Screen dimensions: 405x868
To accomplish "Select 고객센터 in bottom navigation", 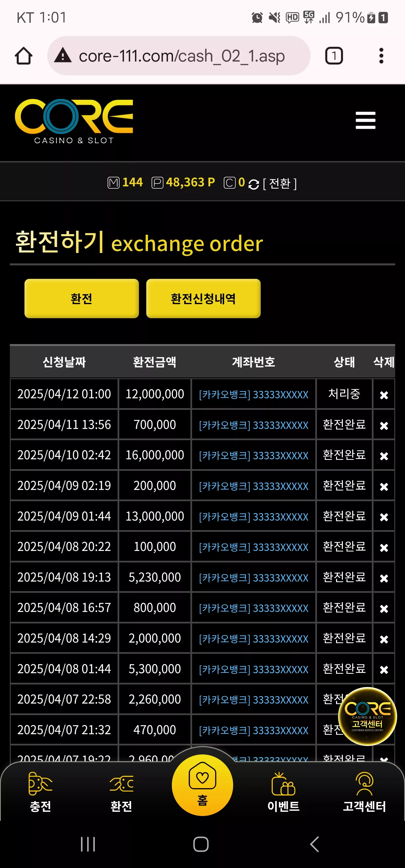I will [364, 792].
